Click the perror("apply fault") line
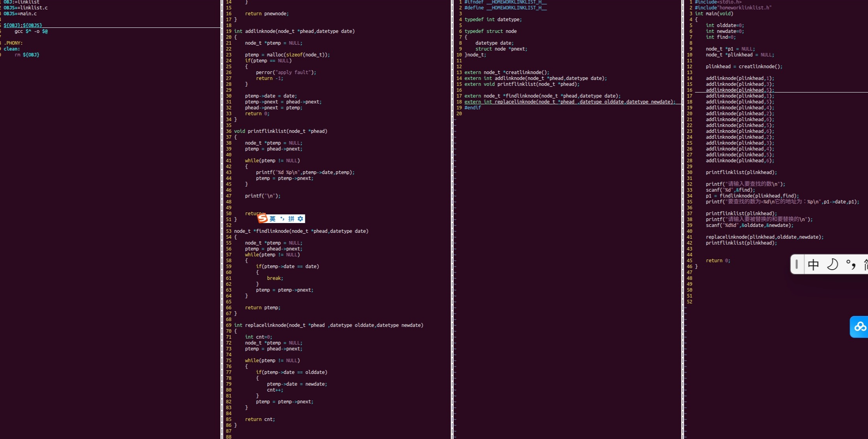The width and height of the screenshot is (868, 439). (286, 73)
